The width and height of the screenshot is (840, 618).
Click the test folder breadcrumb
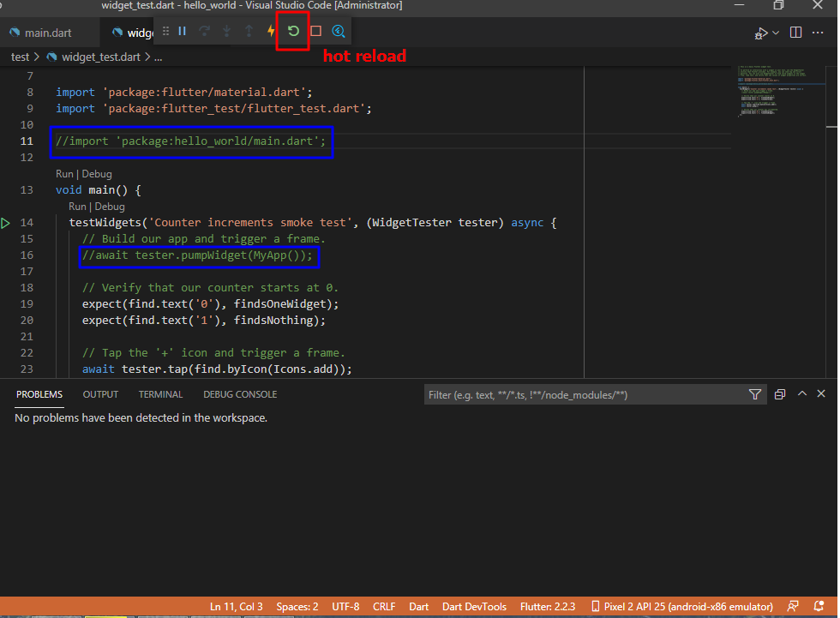click(x=20, y=57)
